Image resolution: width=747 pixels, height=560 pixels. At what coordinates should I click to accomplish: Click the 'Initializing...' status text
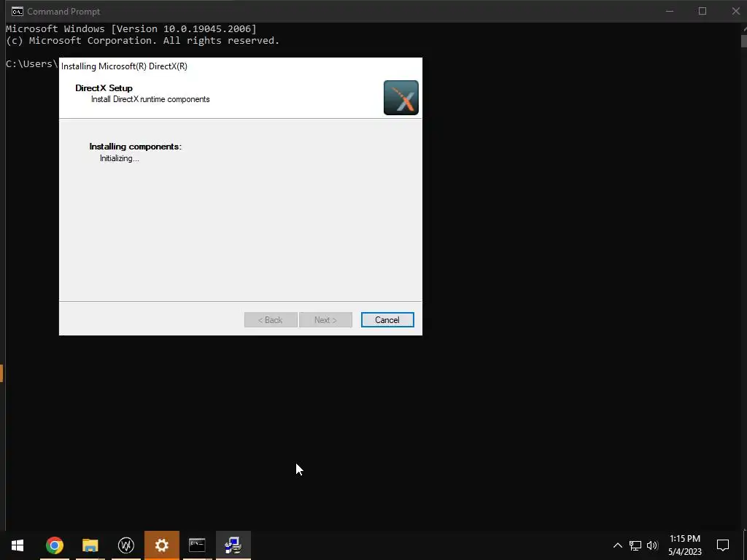click(119, 158)
